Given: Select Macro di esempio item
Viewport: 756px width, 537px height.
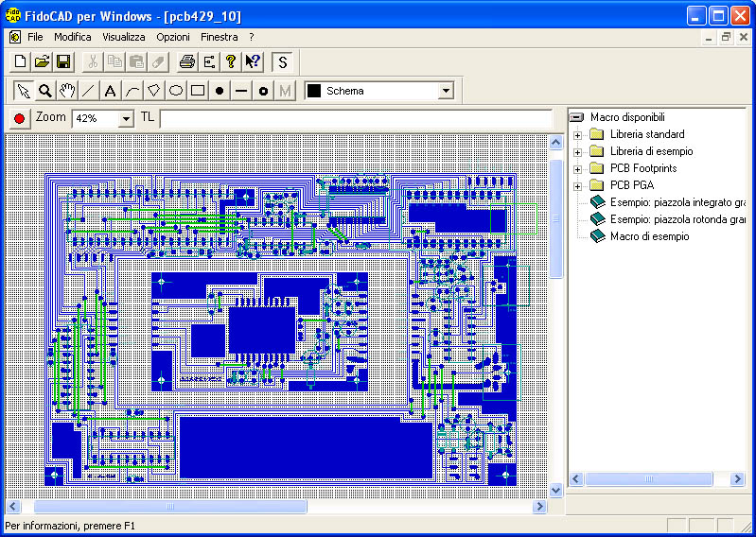Looking at the screenshot, I should pyautogui.click(x=649, y=236).
